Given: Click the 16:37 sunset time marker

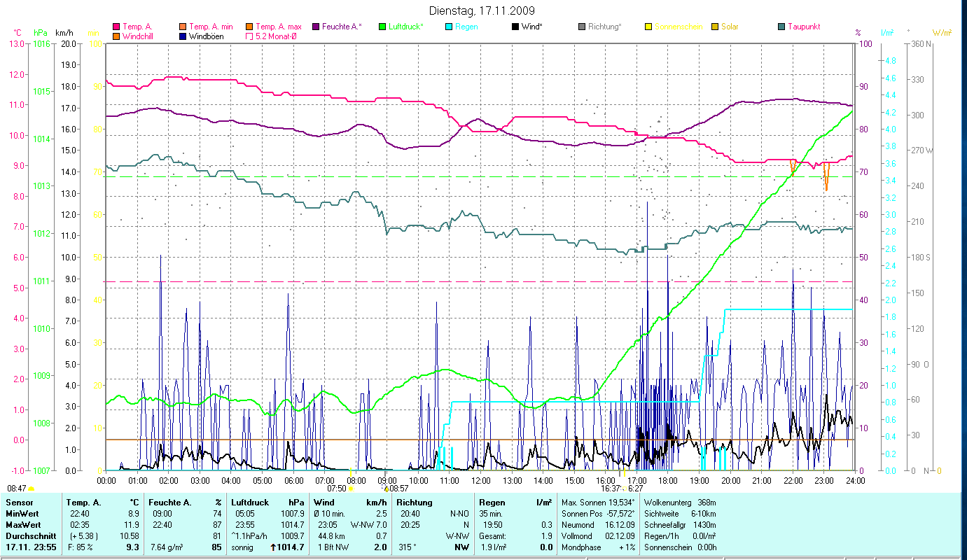Looking at the screenshot, I should tap(611, 489).
